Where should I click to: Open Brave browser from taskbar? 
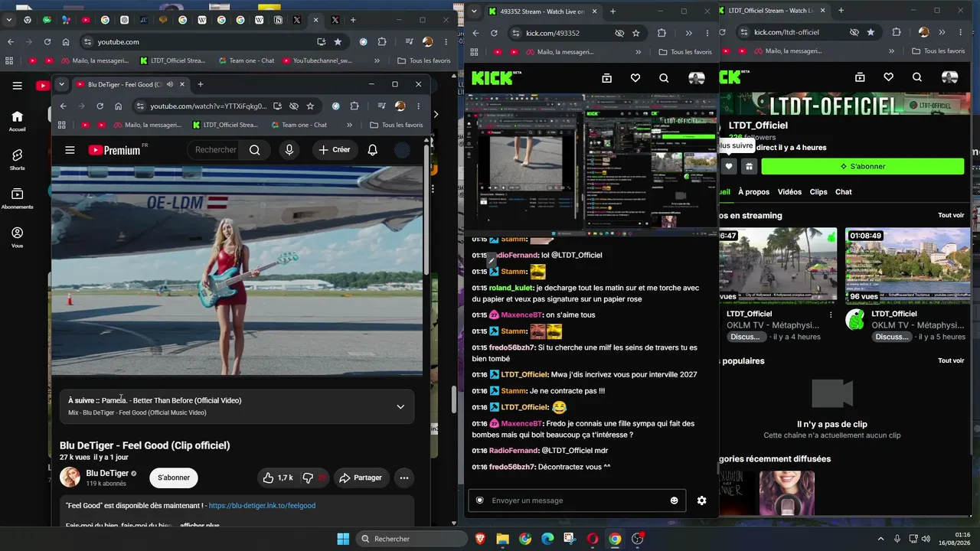[480, 539]
